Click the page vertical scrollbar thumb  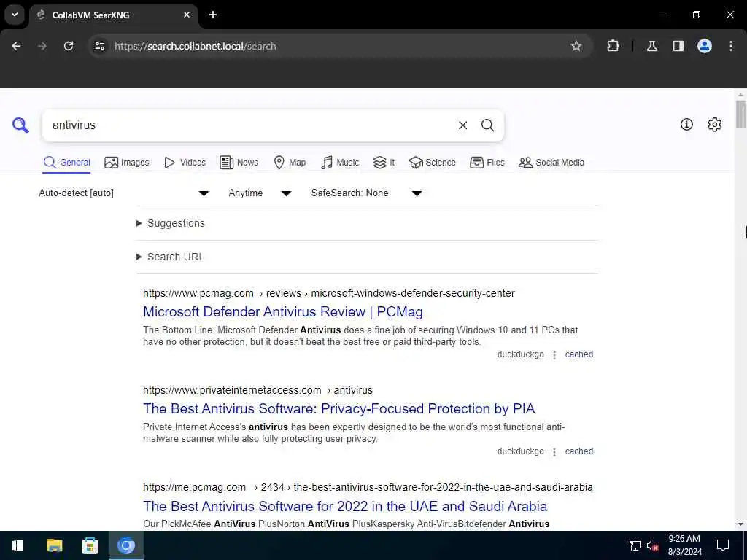740,114
